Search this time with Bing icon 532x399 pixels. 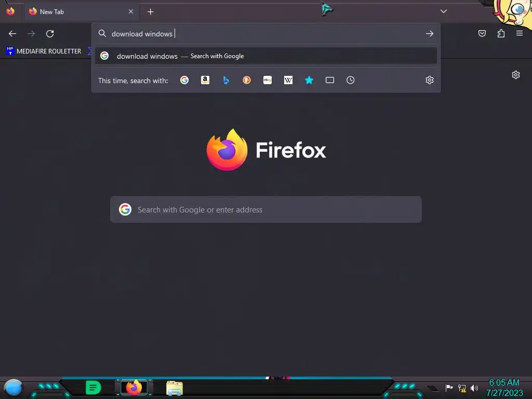[226, 80]
